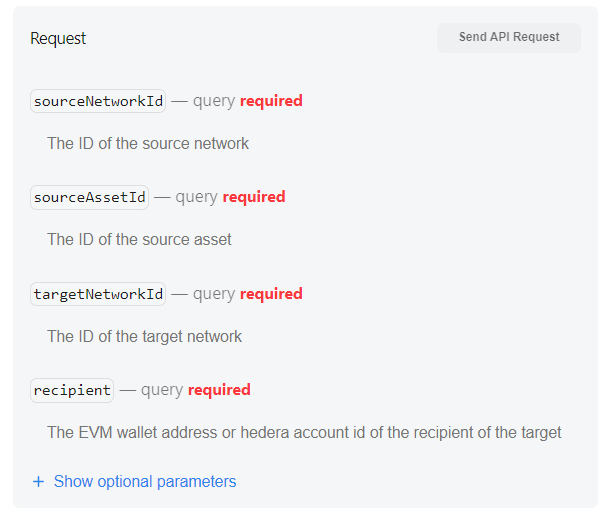
Task: Click "The ID of the target network" description
Action: click(144, 337)
